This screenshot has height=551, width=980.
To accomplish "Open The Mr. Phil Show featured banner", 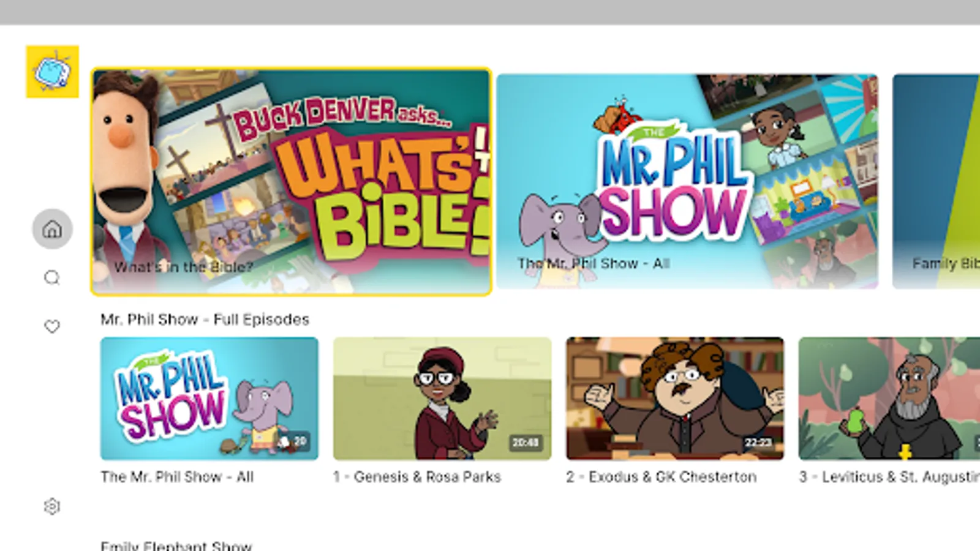I will pyautogui.click(x=687, y=182).
